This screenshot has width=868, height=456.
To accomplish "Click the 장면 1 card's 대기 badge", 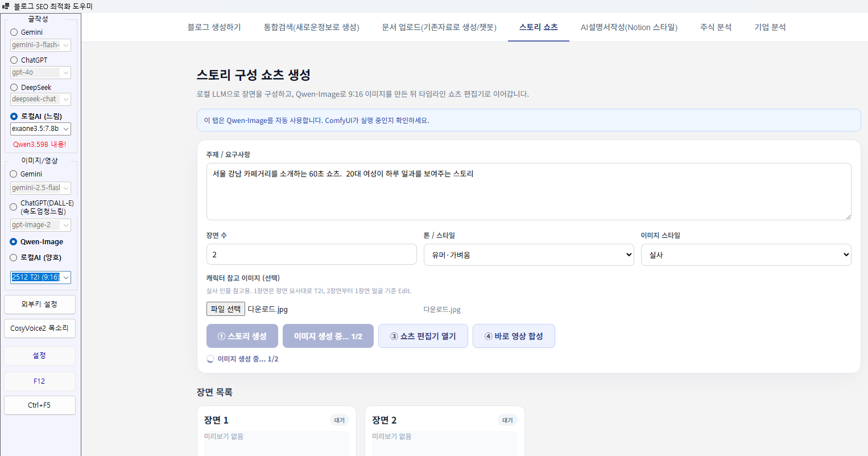I will (340, 420).
